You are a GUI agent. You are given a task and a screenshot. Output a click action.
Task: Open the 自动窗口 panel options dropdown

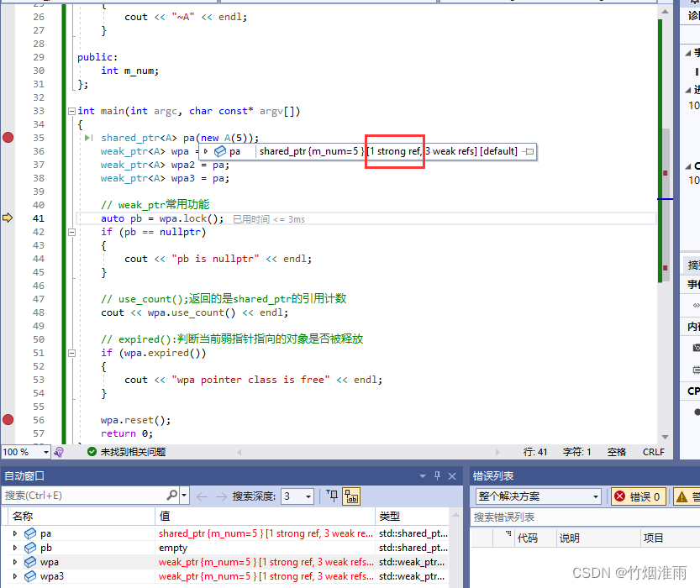[x=423, y=476]
